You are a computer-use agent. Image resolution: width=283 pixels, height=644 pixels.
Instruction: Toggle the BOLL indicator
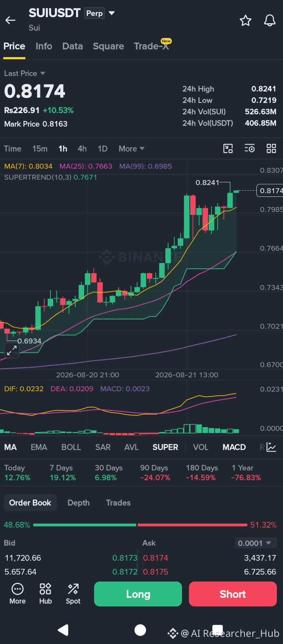71,447
